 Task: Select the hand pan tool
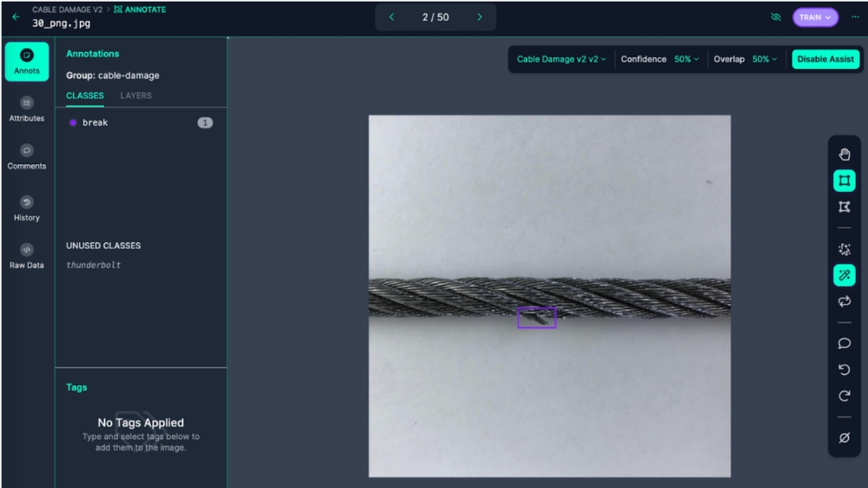(844, 154)
